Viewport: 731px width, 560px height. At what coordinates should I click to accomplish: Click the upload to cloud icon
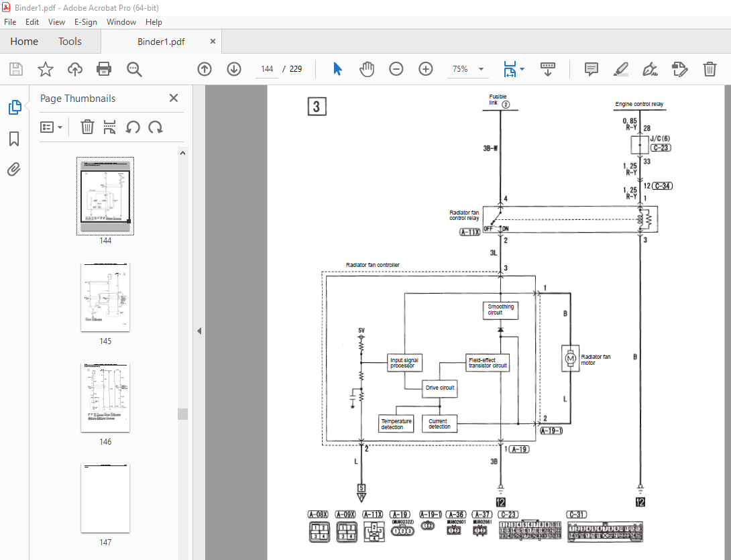pos(74,69)
